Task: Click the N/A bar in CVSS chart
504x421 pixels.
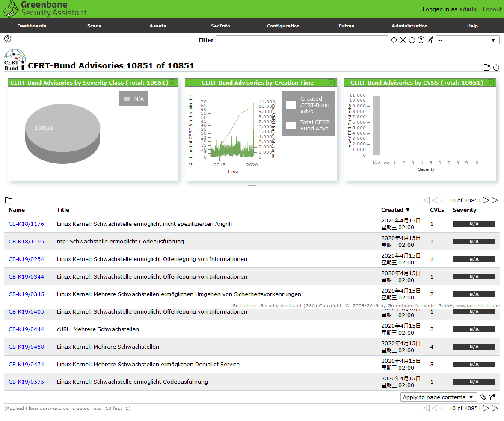Action: [377, 126]
